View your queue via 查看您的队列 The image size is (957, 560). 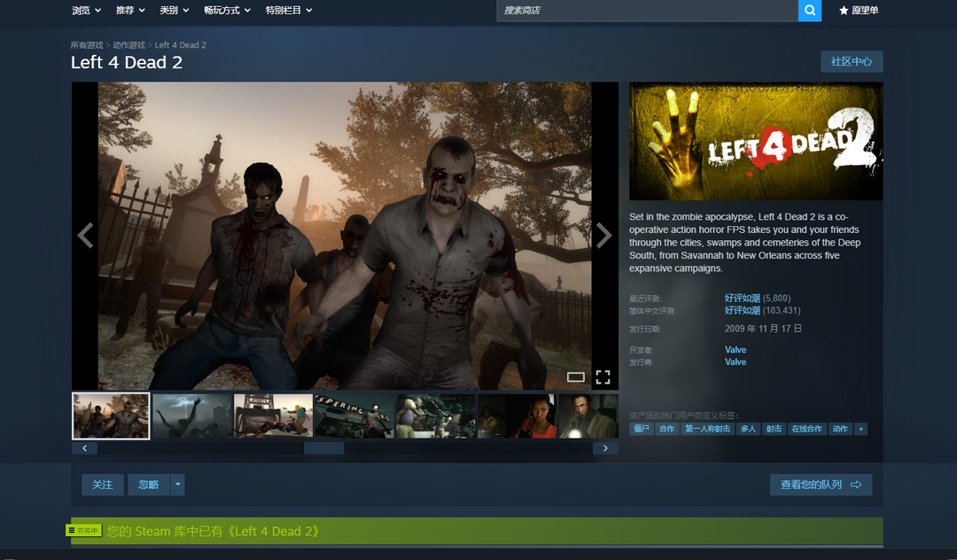pyautogui.click(x=821, y=485)
